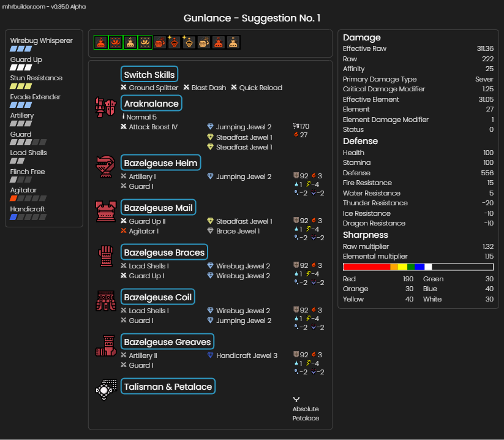Open the Araknalance weapon button

[151, 103]
